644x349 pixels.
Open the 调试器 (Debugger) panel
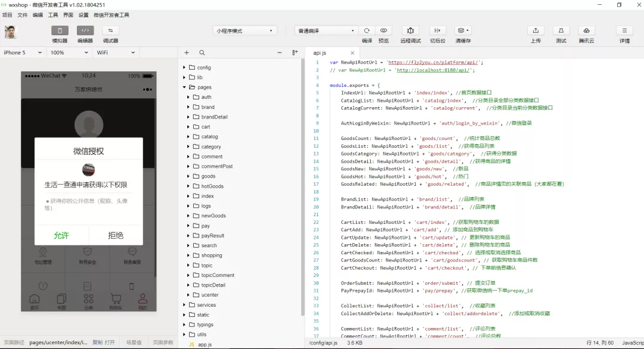(x=109, y=34)
